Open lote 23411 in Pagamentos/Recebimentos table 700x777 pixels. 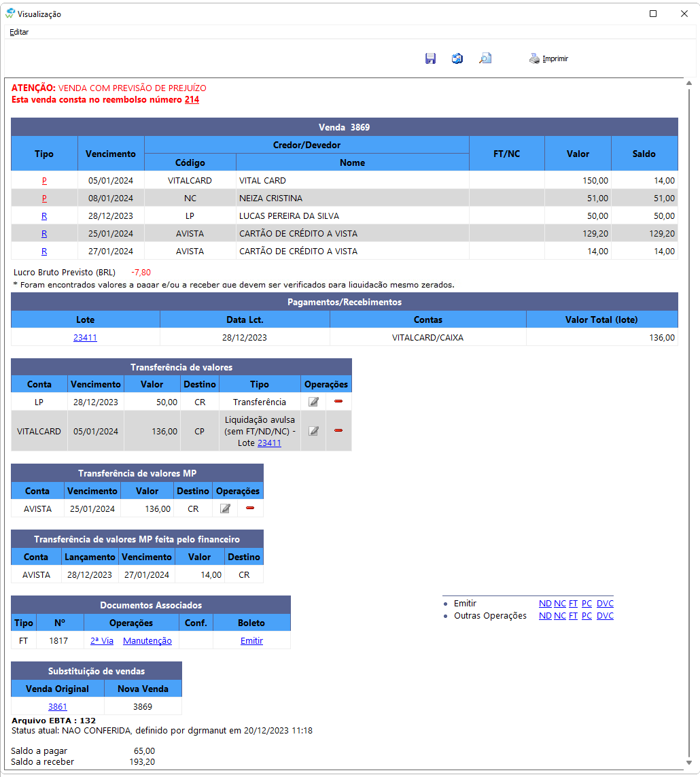point(85,337)
